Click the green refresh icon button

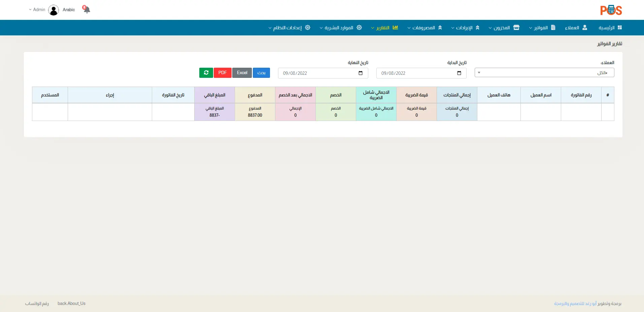click(206, 73)
